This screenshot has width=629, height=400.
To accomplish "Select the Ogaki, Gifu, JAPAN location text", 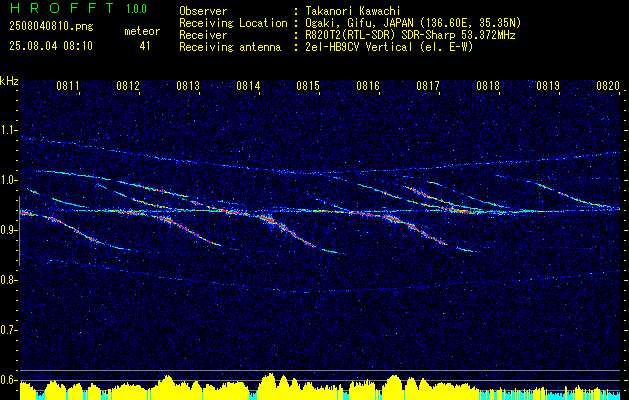I will (x=414, y=23).
